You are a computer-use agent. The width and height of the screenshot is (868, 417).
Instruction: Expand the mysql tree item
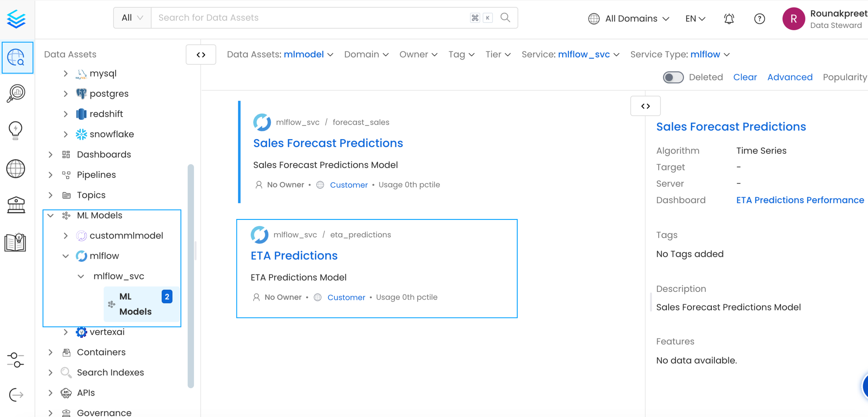coord(66,73)
